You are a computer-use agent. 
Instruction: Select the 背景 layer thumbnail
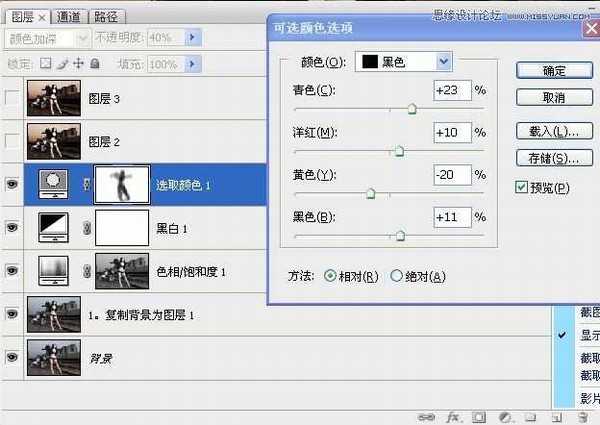(x=54, y=357)
